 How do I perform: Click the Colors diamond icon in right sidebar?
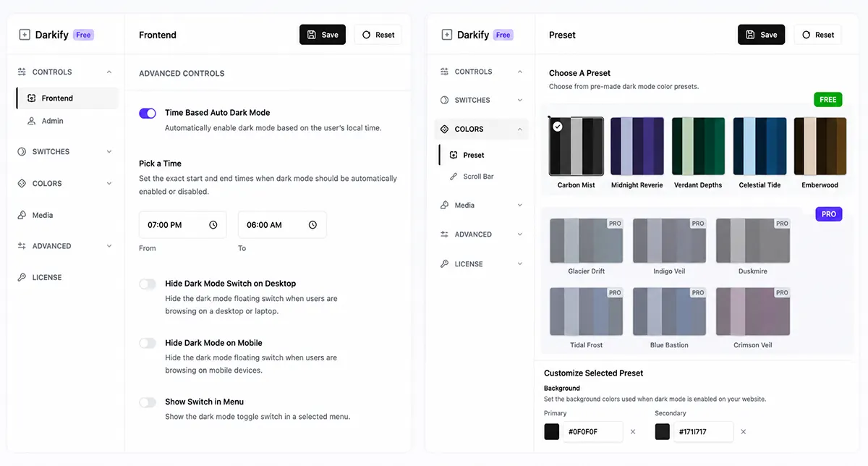(x=444, y=129)
